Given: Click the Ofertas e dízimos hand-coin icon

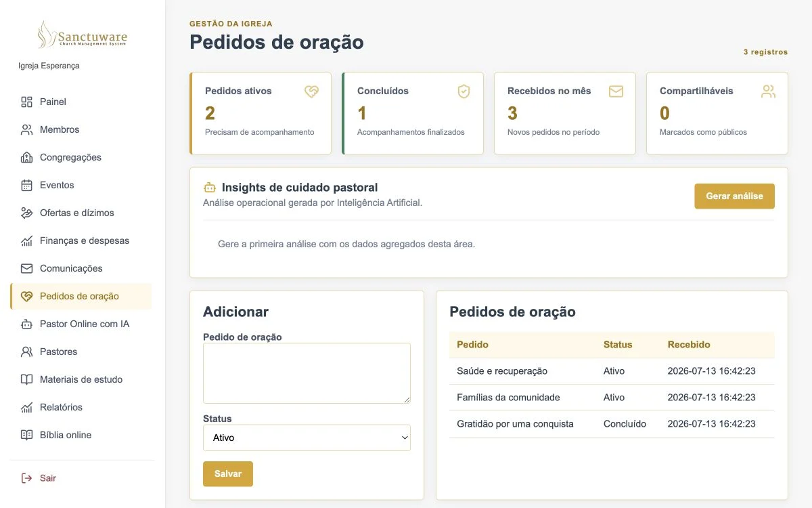Looking at the screenshot, I should click(x=26, y=213).
